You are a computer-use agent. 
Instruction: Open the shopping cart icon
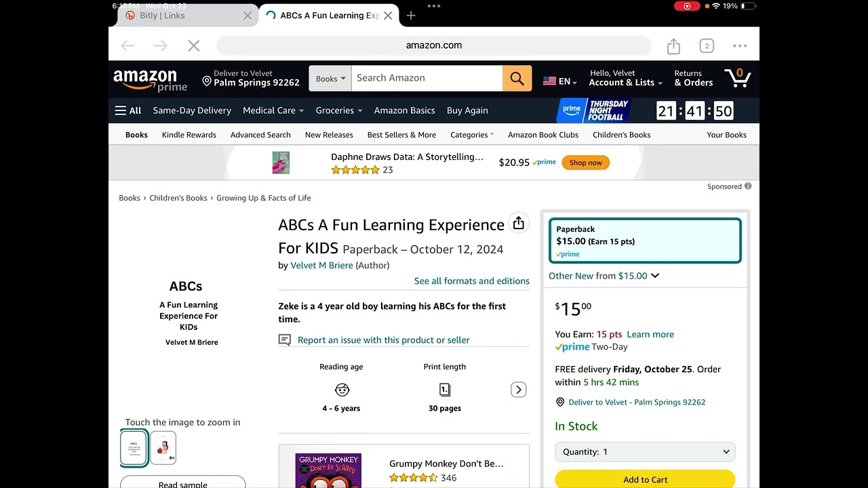[737, 78]
